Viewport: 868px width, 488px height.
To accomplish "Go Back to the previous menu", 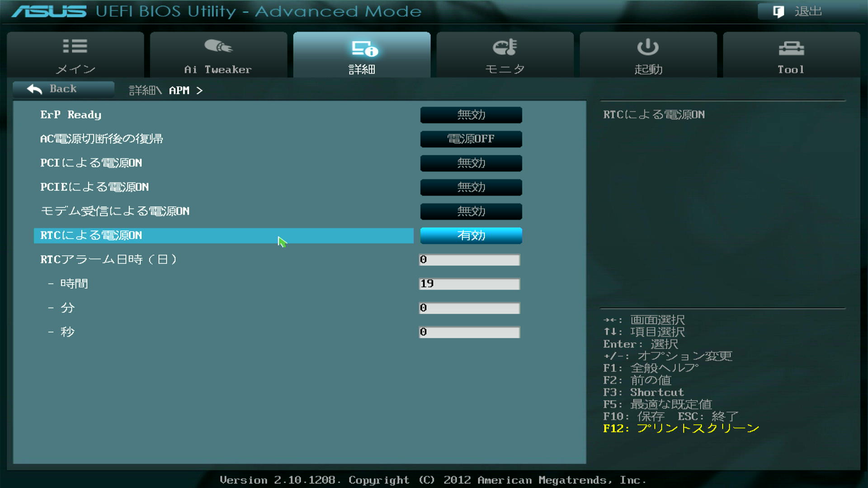I will (x=63, y=89).
